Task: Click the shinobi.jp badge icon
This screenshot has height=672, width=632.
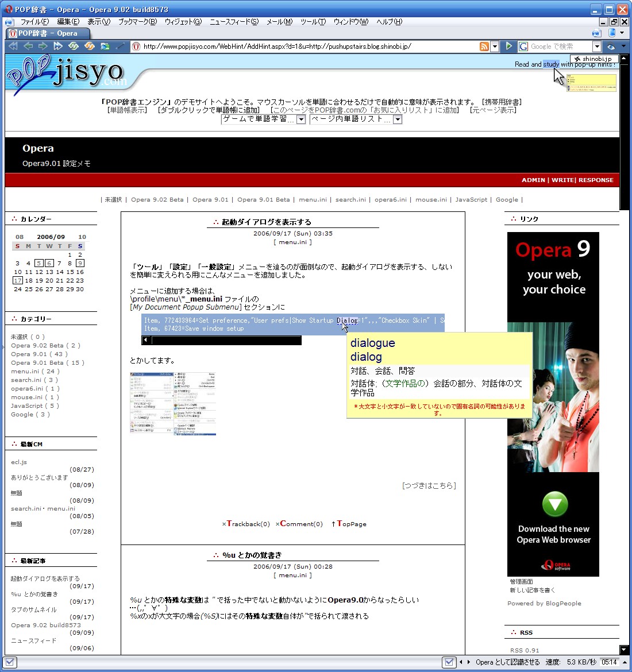Action: [594, 59]
